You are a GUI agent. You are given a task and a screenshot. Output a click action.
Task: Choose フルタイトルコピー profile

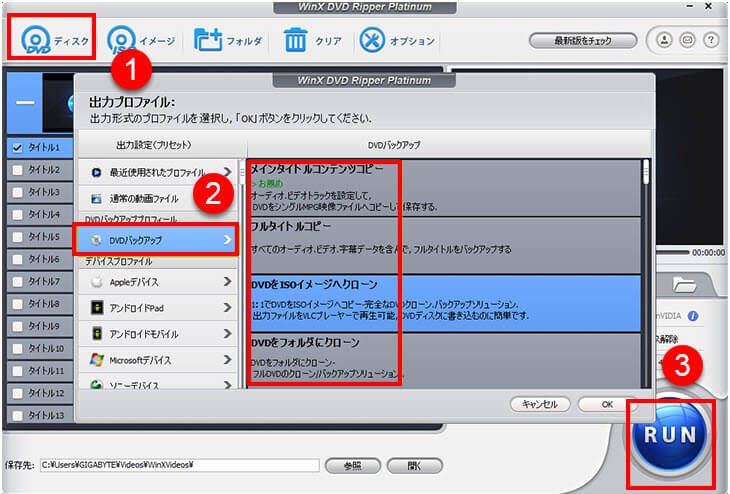(444, 245)
